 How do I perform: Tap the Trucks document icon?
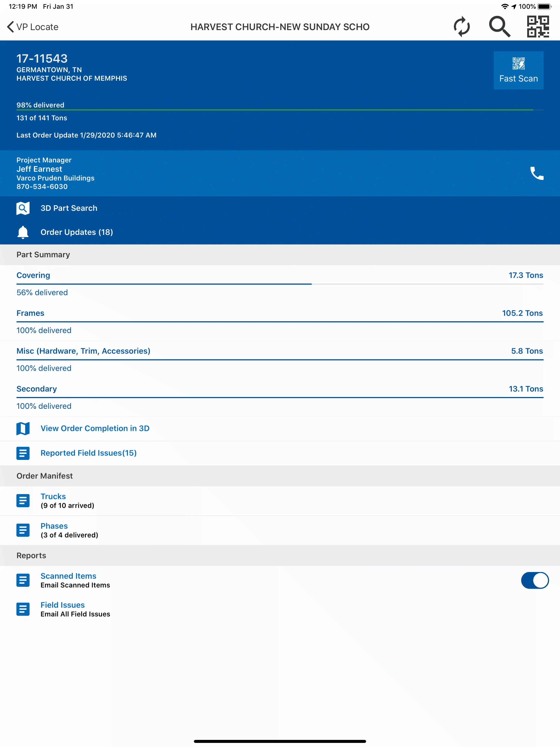[23, 501]
